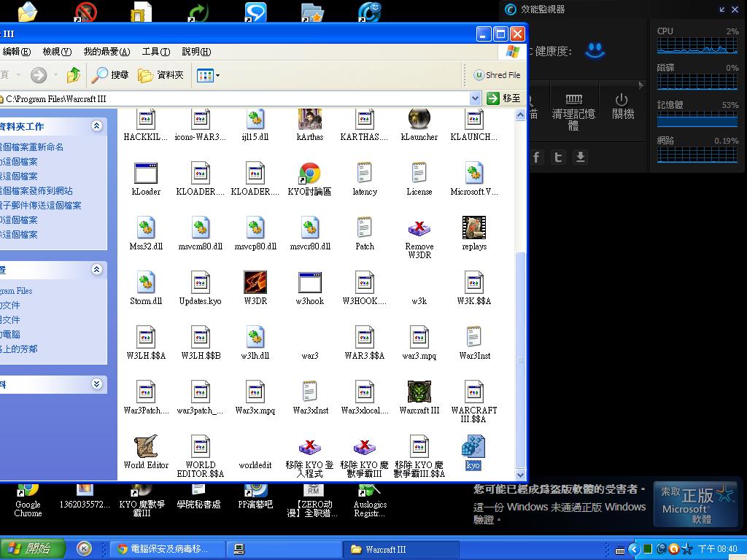Select the 移除 KYO 登入程式 uninstaller

coord(309,447)
